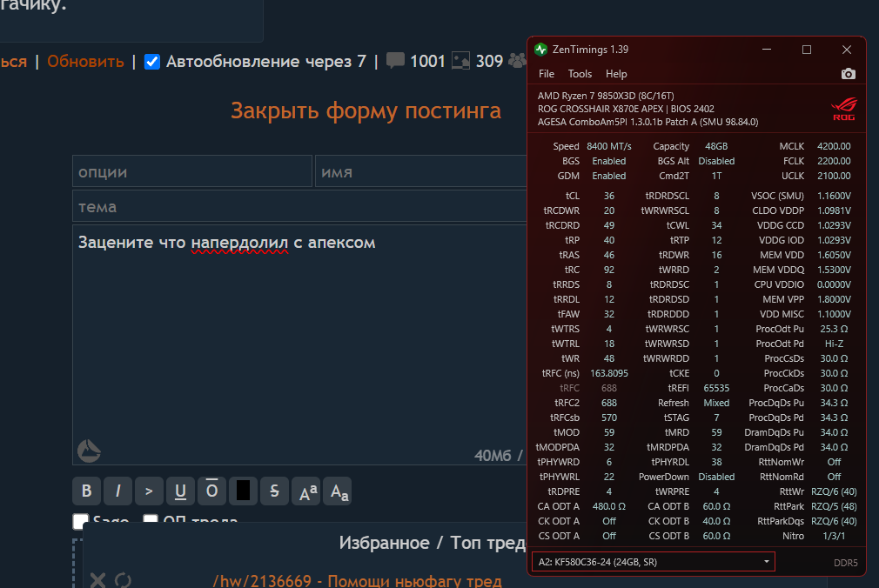Insert quote with the > button

(x=149, y=491)
